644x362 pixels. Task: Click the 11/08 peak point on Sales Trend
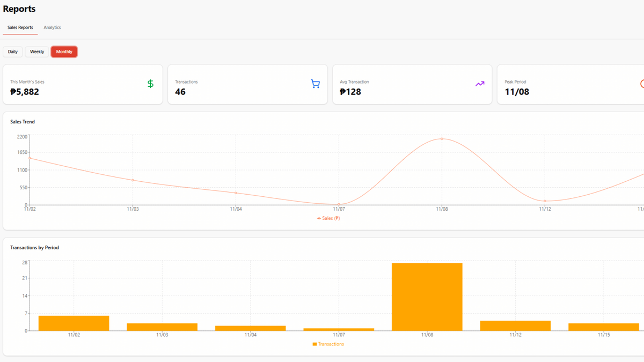click(442, 138)
